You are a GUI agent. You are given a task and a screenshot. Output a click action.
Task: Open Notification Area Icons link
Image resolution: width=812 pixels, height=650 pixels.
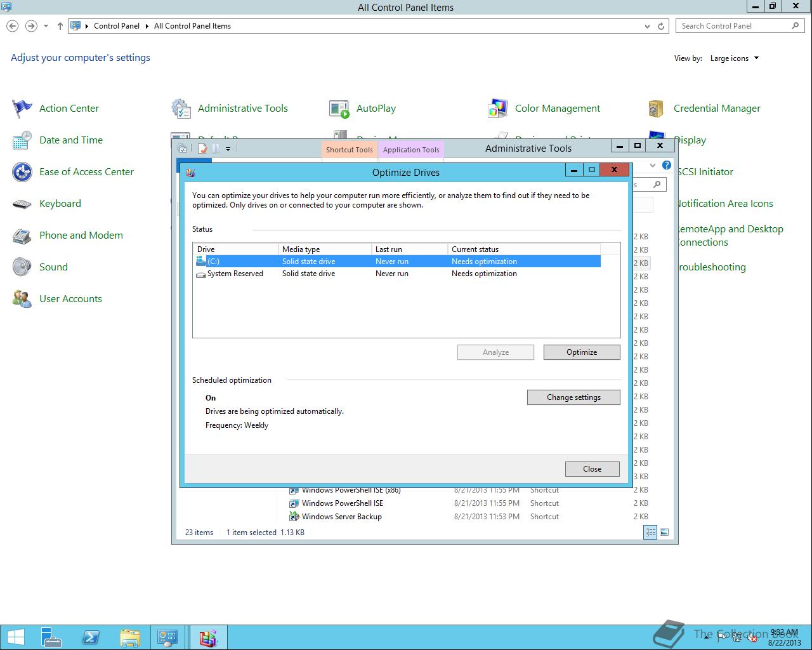pos(724,204)
